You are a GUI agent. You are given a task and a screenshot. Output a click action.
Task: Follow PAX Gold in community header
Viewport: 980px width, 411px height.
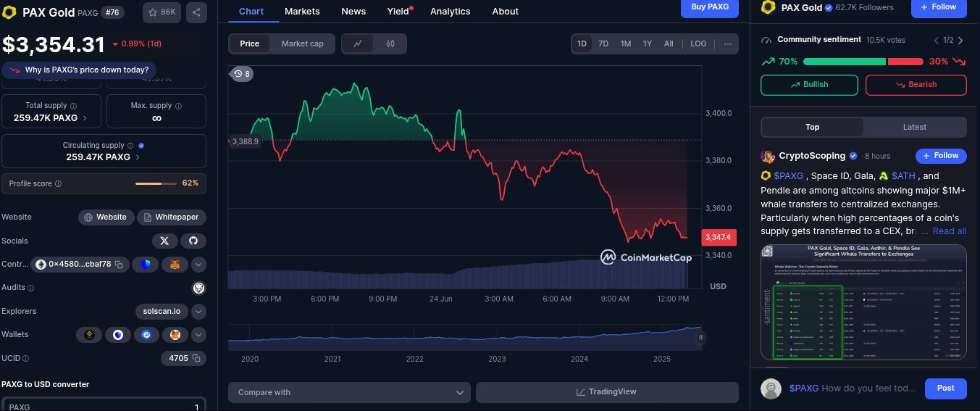point(939,7)
